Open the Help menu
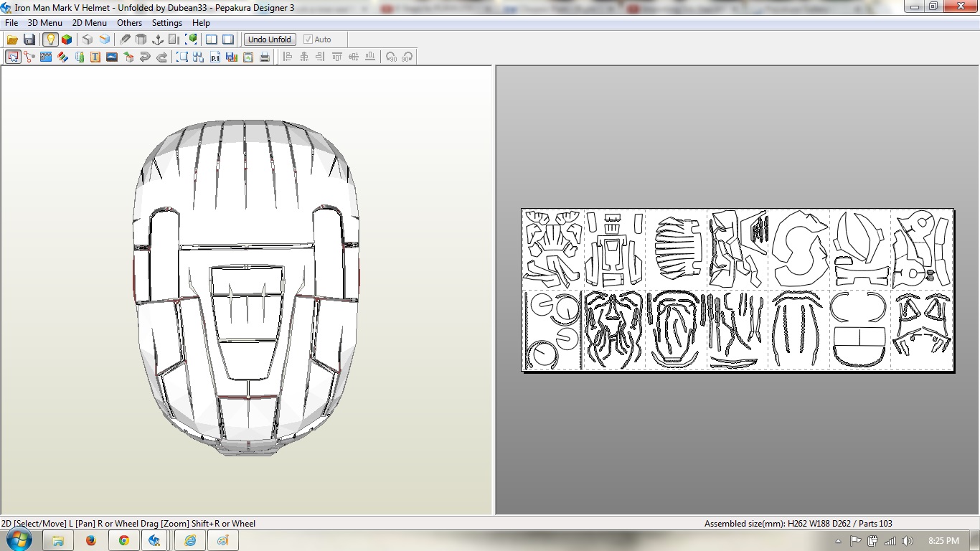The image size is (980, 551). pyautogui.click(x=201, y=23)
